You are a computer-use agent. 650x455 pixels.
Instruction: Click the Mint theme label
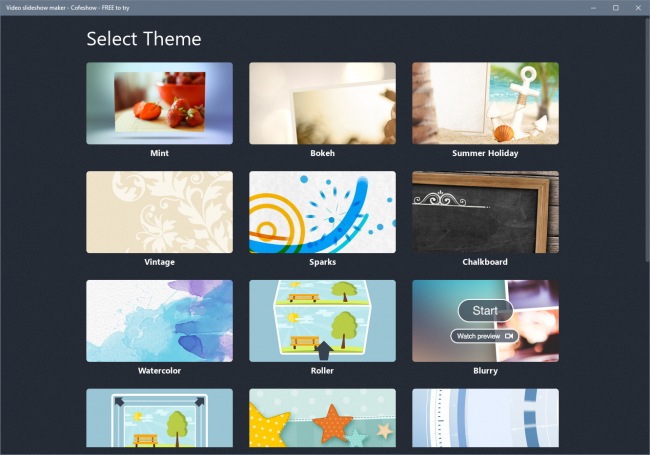(160, 153)
